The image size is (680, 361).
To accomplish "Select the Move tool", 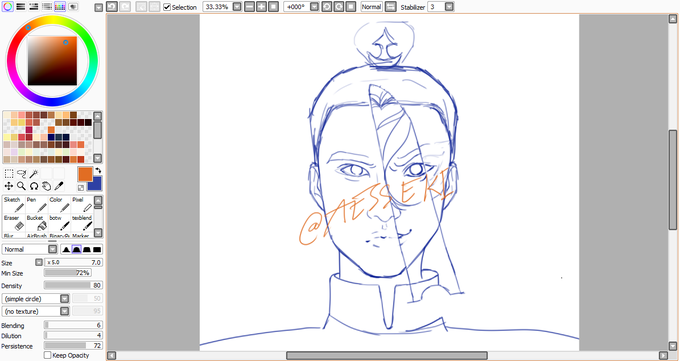I will (x=9, y=186).
